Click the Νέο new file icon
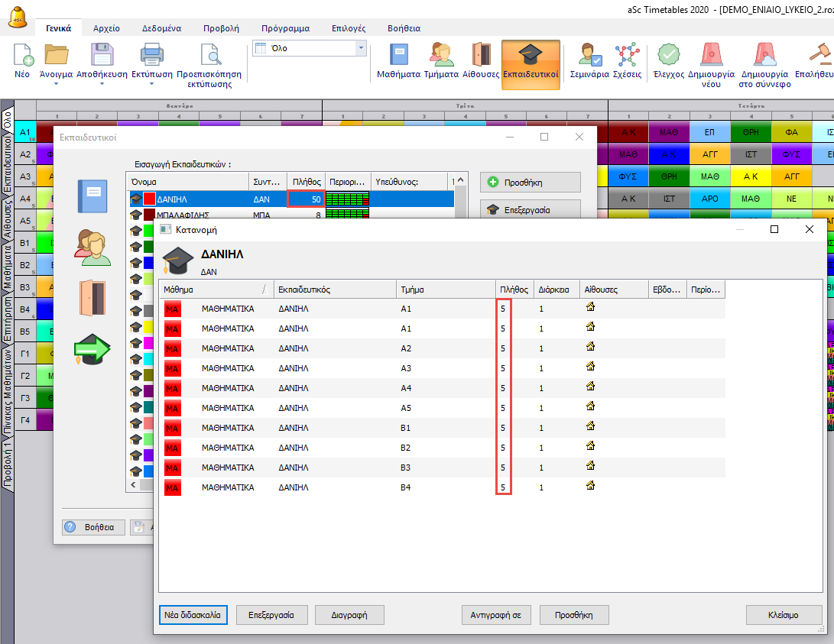Image resolution: width=834 pixels, height=644 pixels. coord(23,55)
